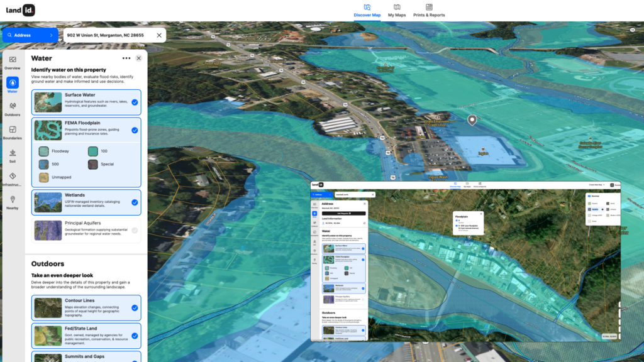Close the Water panel
644x362 pixels.
139,58
